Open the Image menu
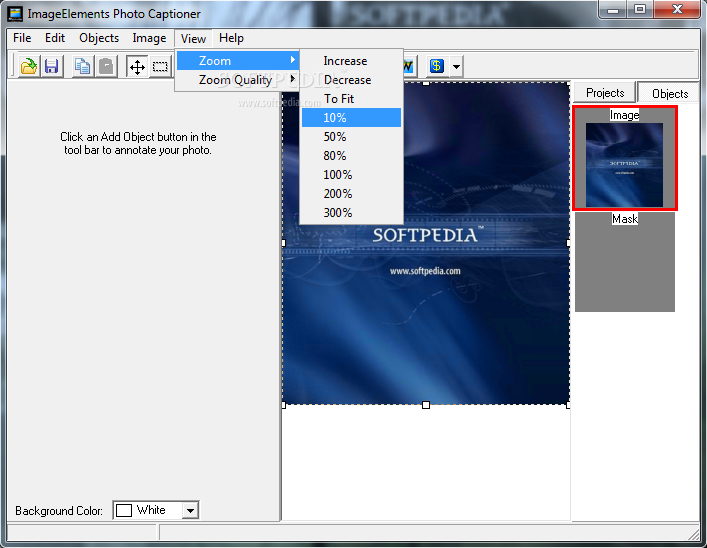707x548 pixels. point(149,38)
